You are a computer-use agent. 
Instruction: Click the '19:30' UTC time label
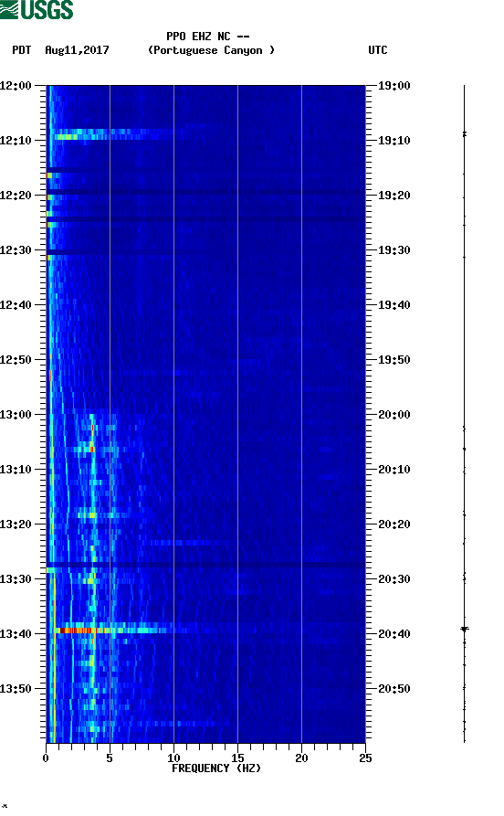(394, 250)
